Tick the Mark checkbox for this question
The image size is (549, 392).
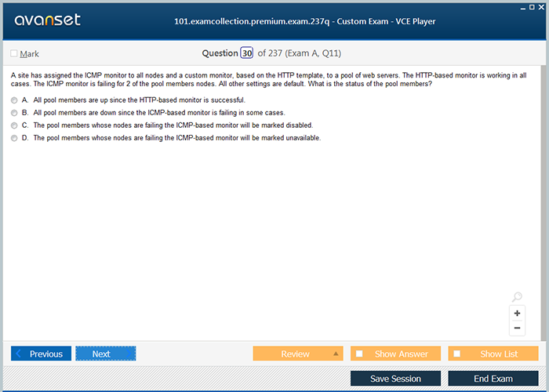pyautogui.click(x=14, y=54)
